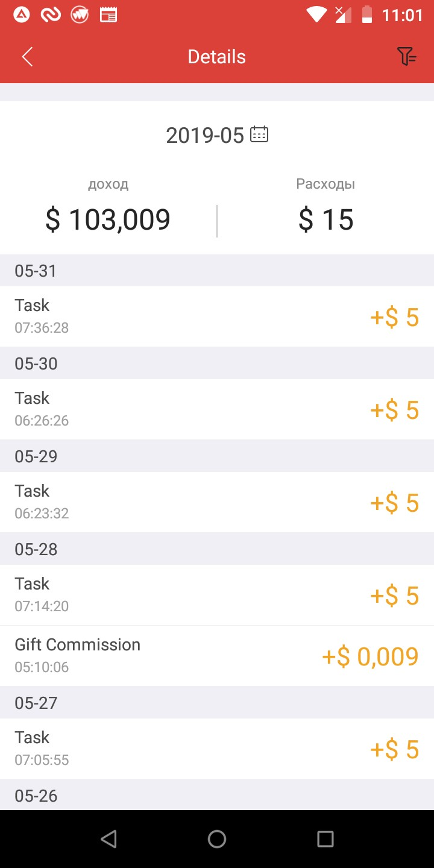Tap the Android Home navigation button
The image size is (434, 868).
coord(217,839)
